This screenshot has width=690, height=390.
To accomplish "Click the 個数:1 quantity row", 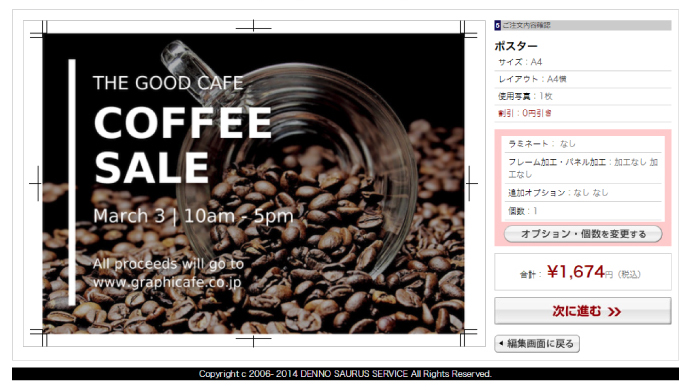I will tap(584, 211).
